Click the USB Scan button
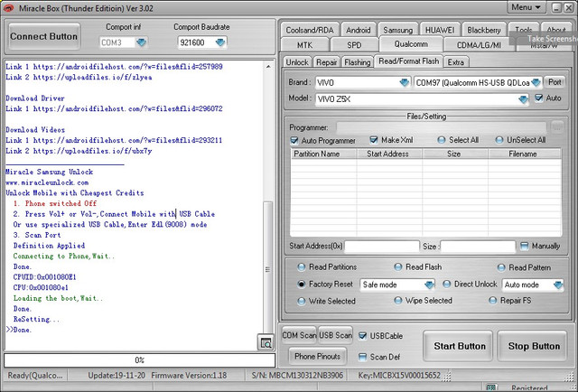This screenshot has height=392, width=578. 335,335
